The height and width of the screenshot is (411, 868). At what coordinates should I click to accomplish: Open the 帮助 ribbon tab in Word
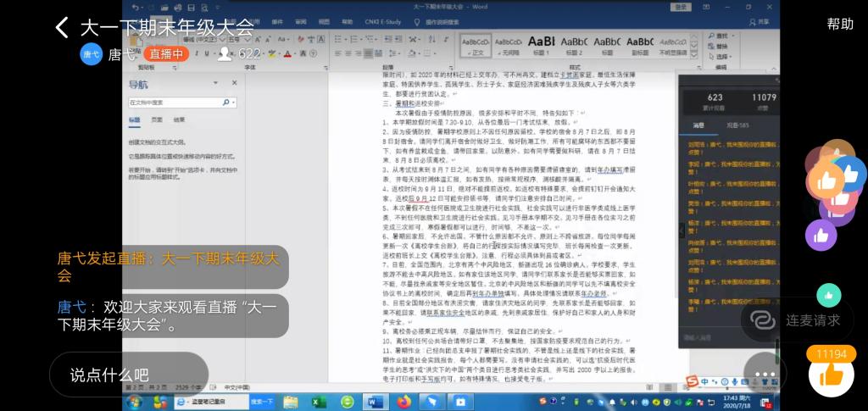347,22
